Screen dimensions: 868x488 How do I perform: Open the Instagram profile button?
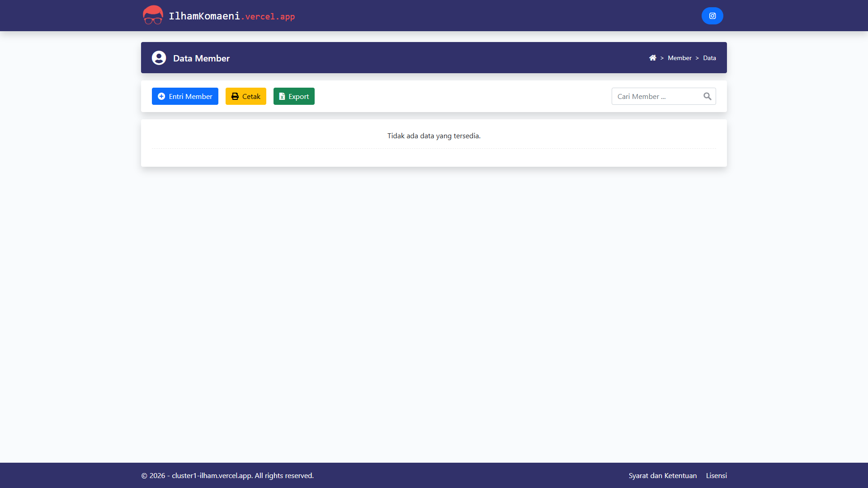[x=712, y=16]
